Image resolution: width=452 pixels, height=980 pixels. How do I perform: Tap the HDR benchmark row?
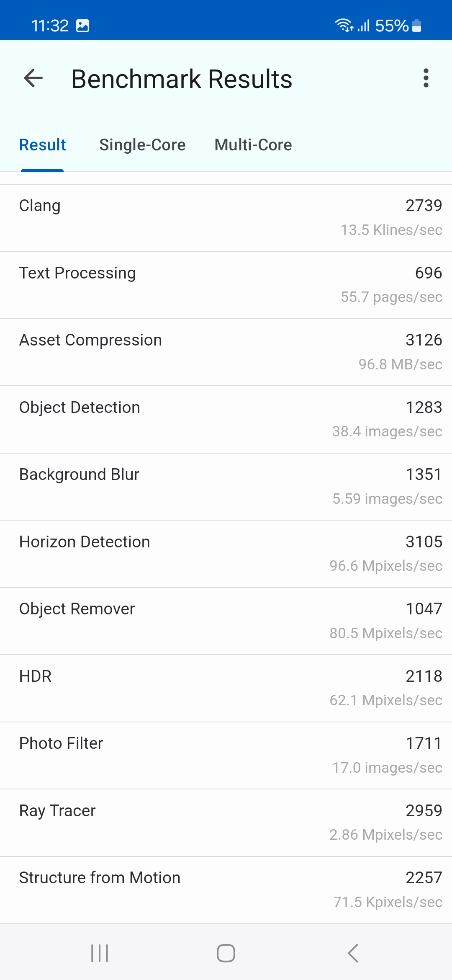tap(226, 688)
